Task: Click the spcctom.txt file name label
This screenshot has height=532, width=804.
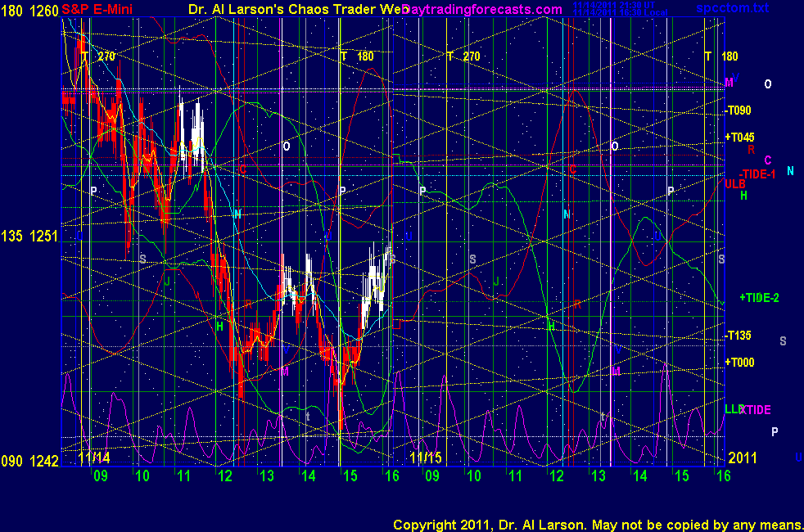Action: [x=732, y=7]
